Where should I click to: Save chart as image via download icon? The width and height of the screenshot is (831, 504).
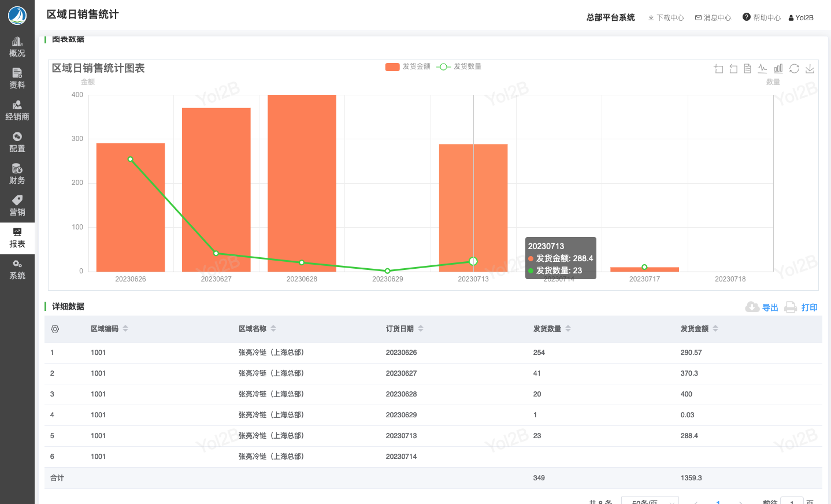coord(810,69)
